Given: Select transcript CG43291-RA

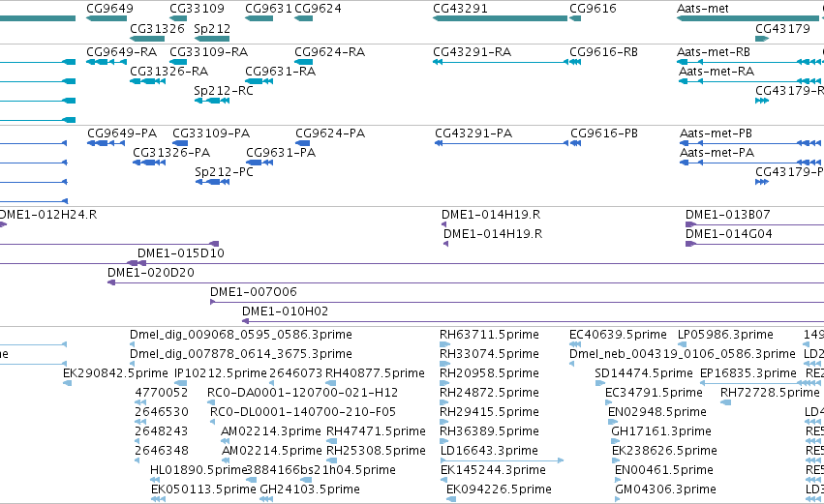Looking at the screenshot, I should tap(472, 52).
